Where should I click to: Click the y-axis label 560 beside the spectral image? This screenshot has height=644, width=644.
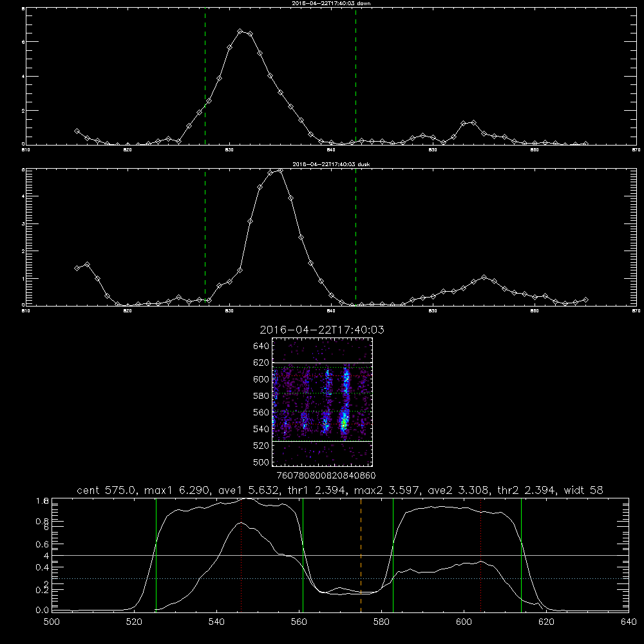[261, 412]
